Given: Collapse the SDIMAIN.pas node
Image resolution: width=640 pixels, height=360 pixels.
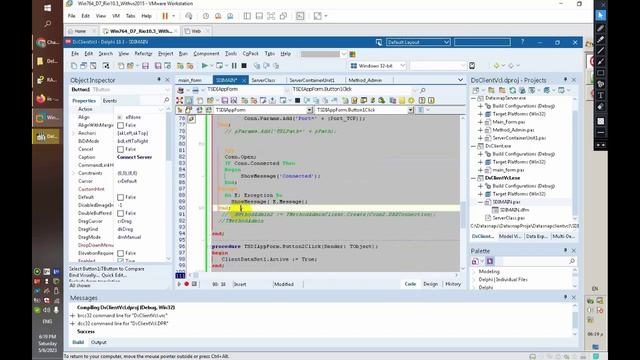Looking at the screenshot, I should [x=480, y=202].
